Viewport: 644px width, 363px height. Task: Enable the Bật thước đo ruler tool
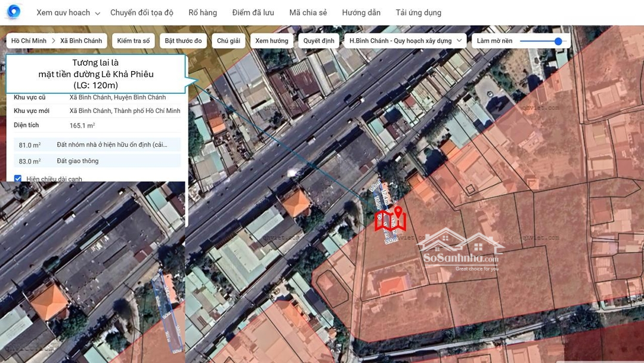pos(183,41)
